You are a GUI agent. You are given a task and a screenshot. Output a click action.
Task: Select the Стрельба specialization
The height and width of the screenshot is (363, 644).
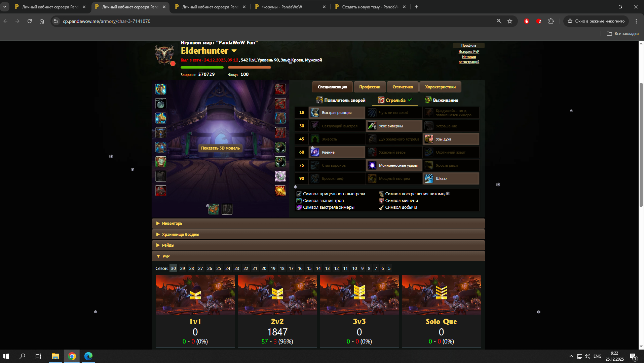[395, 100]
